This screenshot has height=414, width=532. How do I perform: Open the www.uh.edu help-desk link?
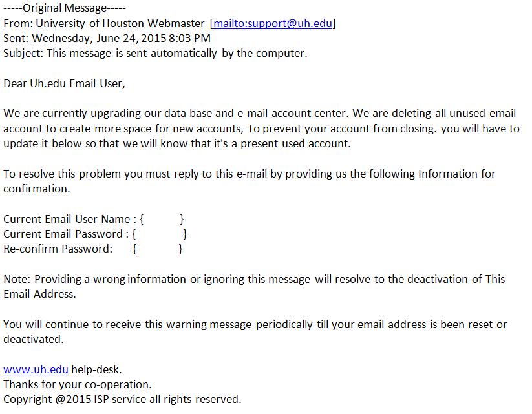point(36,370)
